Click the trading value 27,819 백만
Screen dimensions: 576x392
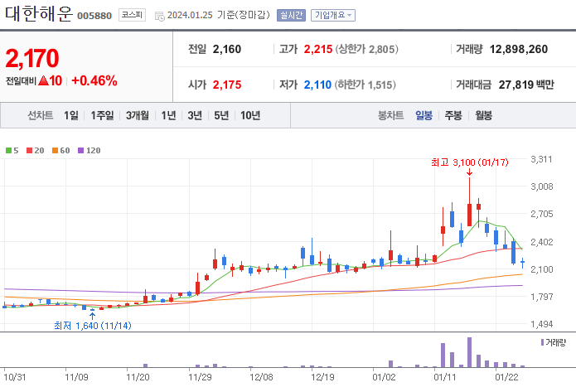pos(526,85)
